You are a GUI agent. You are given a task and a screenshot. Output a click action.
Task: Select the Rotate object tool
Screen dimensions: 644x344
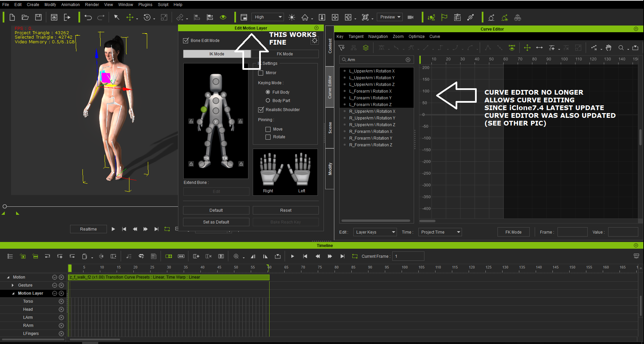(x=147, y=17)
